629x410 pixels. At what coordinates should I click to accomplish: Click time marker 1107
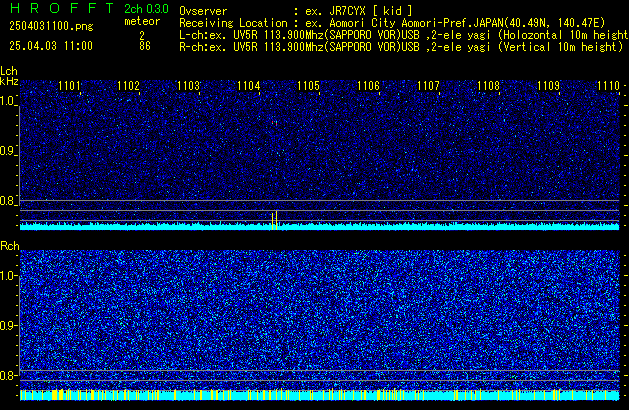(x=428, y=86)
